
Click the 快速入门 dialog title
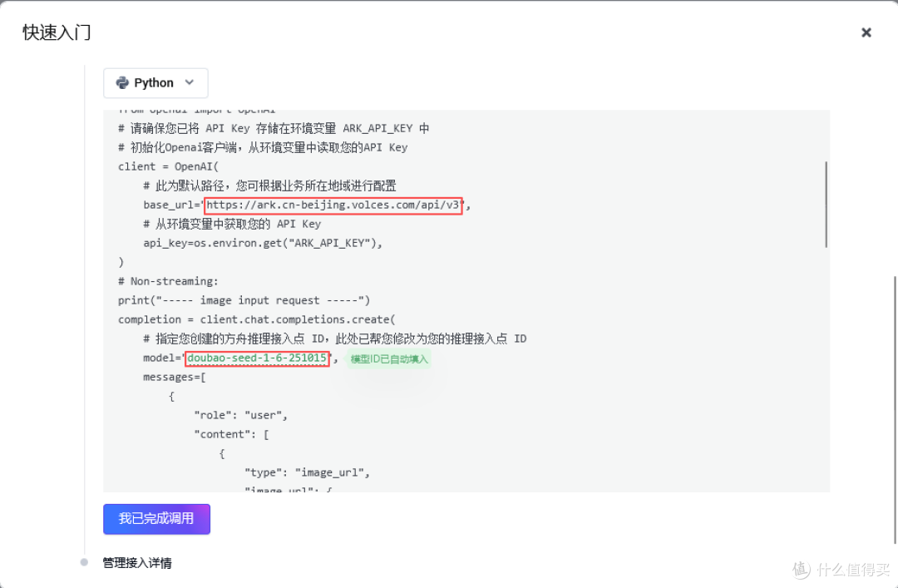(57, 32)
